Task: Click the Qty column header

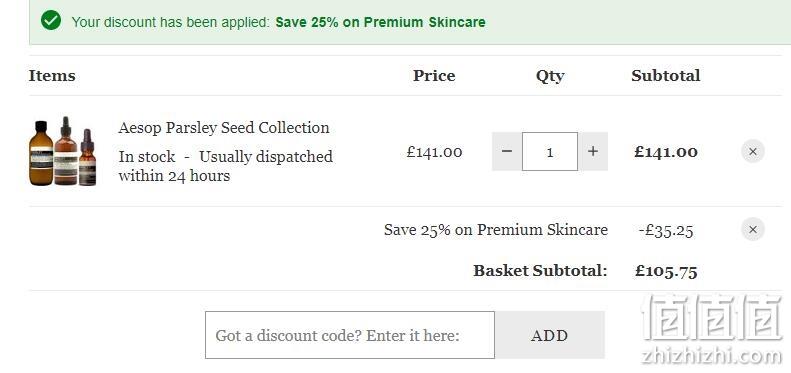Action: (550, 76)
